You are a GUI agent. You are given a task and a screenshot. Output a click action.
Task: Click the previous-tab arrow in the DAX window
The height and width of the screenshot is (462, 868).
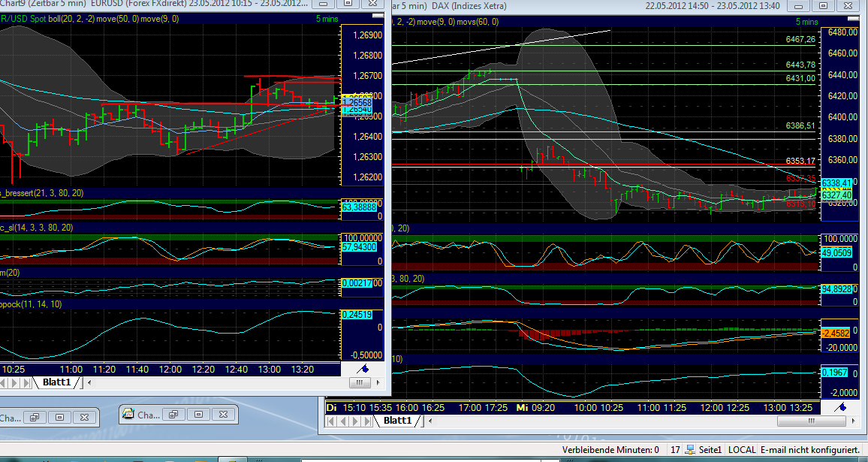(344, 421)
